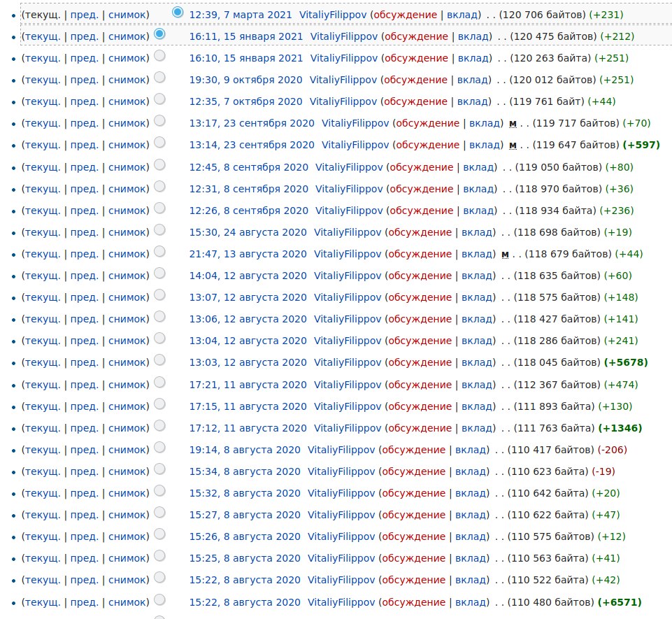
Task: Click 'пред.' link in 13:07, 12 августа 2020 row
Action: (x=85, y=297)
